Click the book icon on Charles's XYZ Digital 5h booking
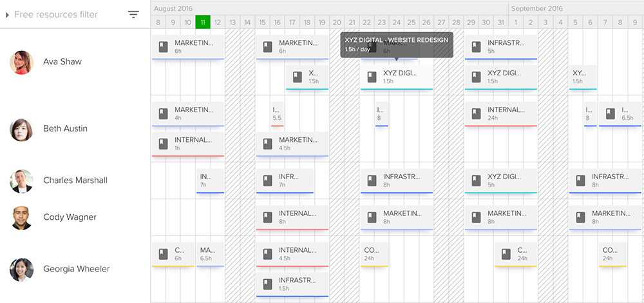This screenshot has width=644, height=303. [476, 180]
